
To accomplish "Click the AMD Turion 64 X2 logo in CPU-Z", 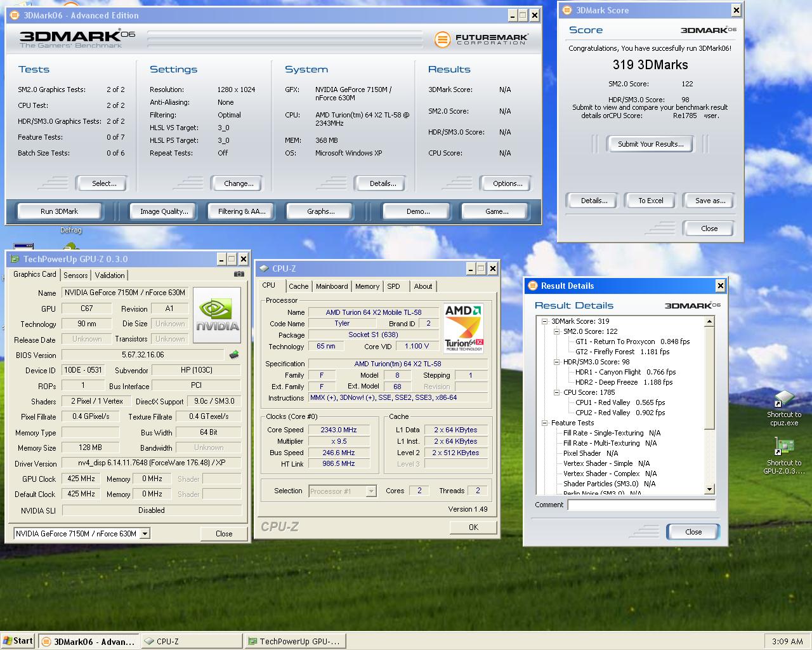I will click(x=464, y=328).
